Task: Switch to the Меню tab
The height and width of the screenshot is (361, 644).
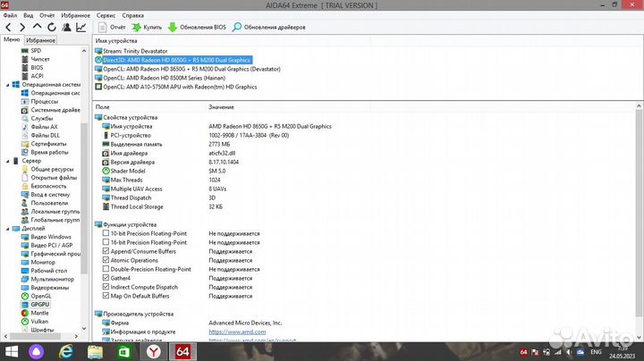Action: [12, 40]
